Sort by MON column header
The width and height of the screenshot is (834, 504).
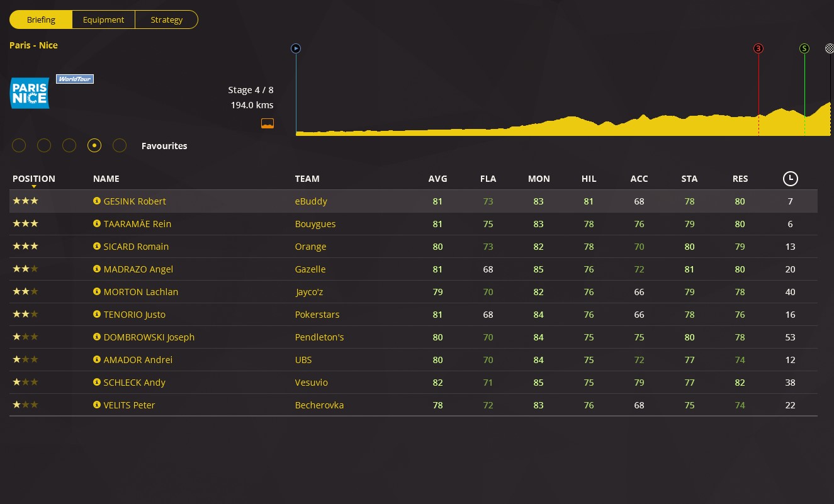click(539, 179)
